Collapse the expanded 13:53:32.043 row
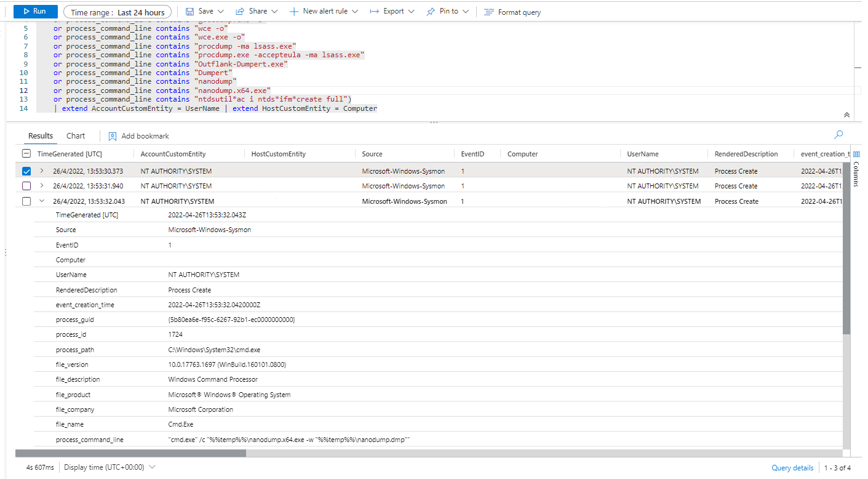The width and height of the screenshot is (868, 479). click(42, 201)
